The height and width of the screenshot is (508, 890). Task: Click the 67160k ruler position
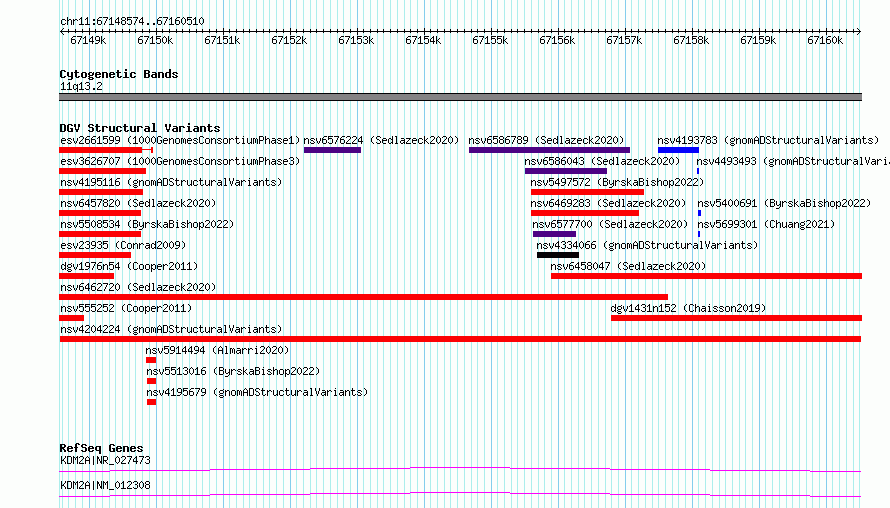825,40
